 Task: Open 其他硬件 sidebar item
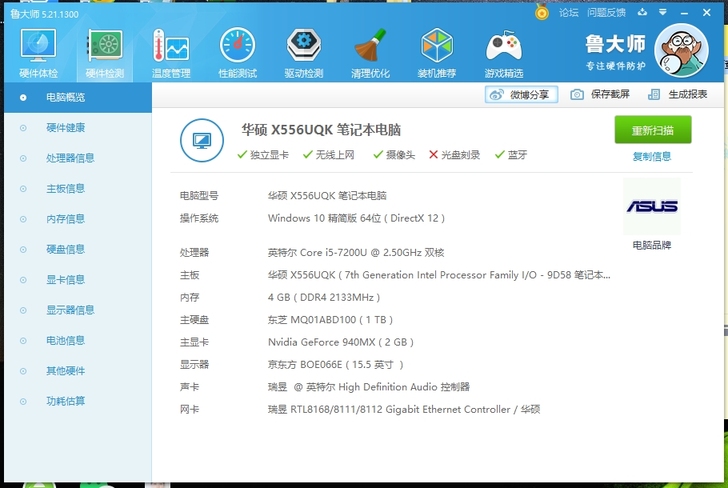[x=78, y=371]
